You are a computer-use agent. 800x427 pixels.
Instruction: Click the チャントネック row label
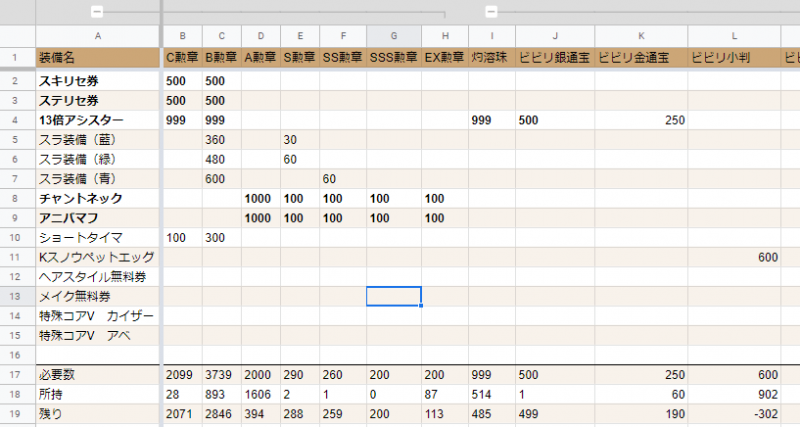(97, 198)
